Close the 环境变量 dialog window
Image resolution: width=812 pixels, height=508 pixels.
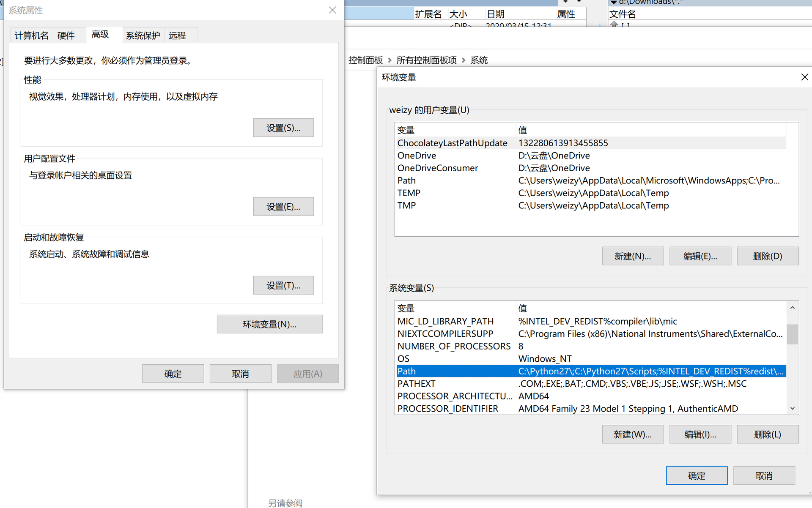tap(804, 77)
